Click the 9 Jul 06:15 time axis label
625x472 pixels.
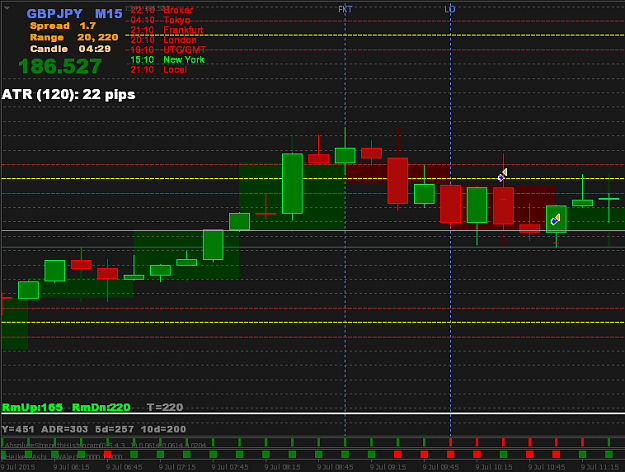click(71, 467)
